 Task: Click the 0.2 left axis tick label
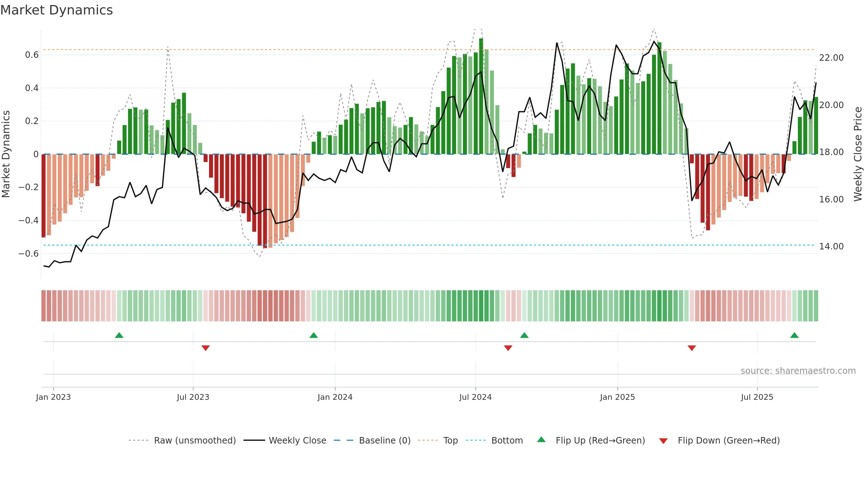32,121
